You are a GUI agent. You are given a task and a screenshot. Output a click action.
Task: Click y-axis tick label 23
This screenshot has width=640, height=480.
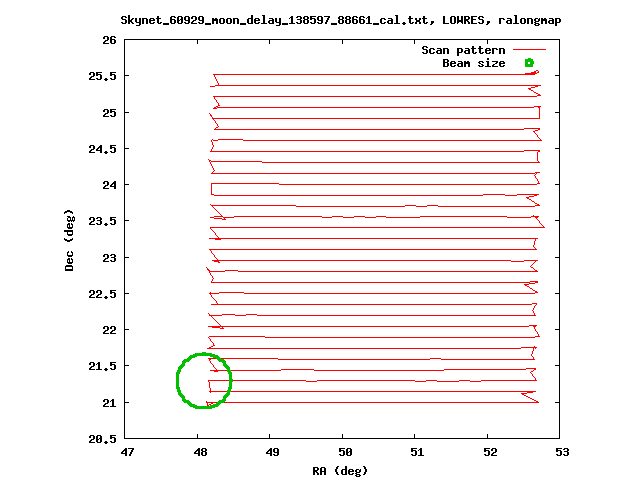click(109, 258)
